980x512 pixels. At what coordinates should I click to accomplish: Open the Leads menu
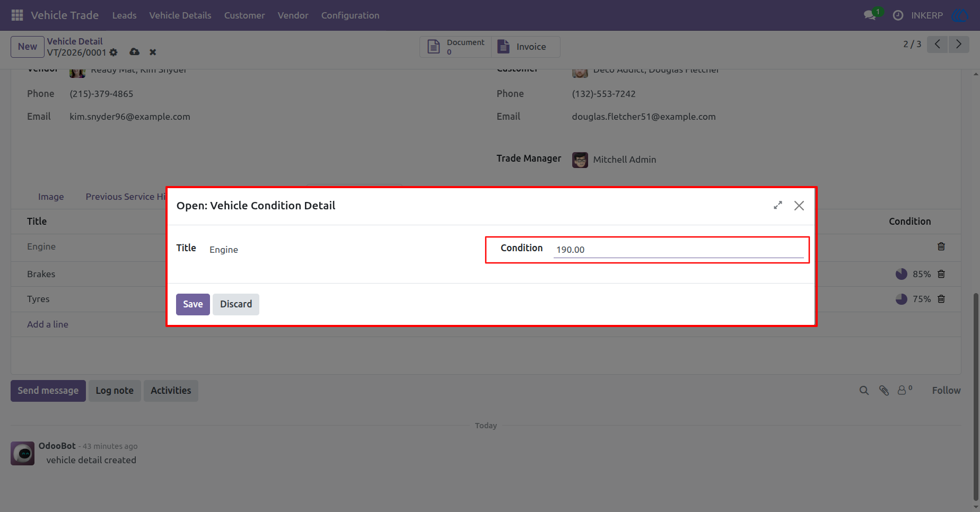125,15
